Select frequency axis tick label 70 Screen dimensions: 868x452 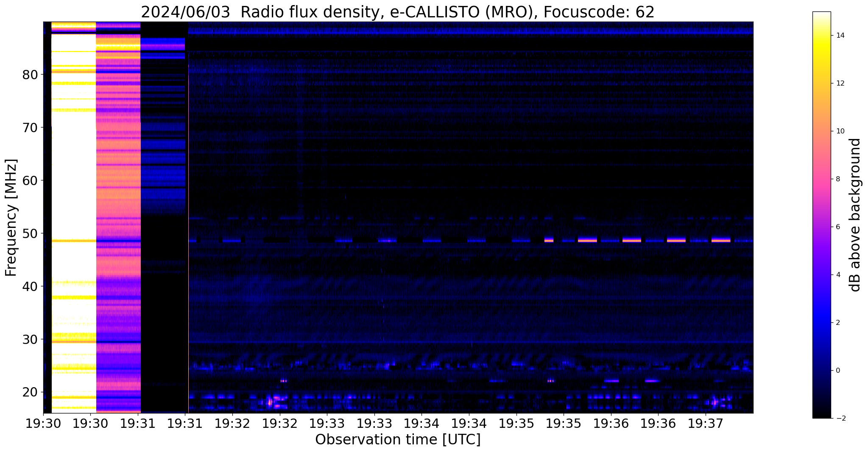[31, 128]
